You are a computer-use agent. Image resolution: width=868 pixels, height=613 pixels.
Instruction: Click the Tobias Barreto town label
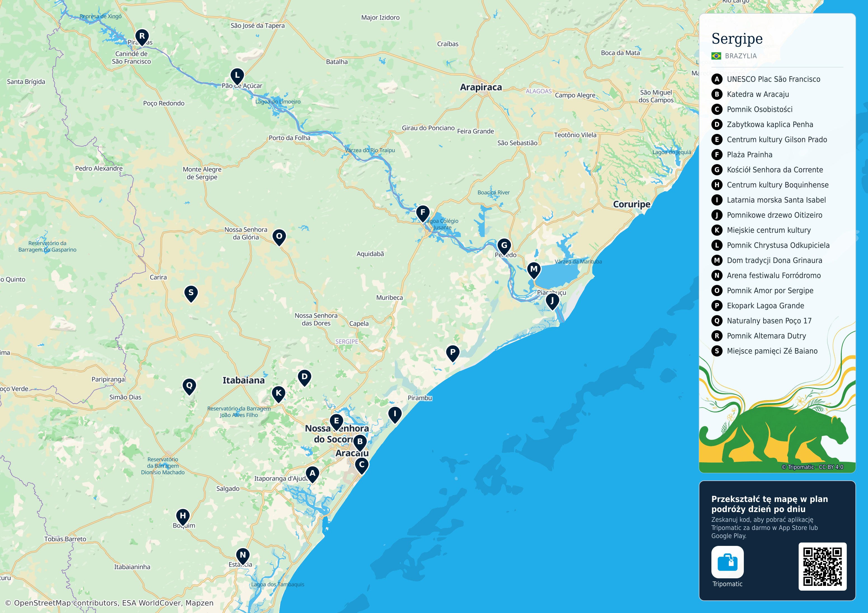click(x=65, y=539)
